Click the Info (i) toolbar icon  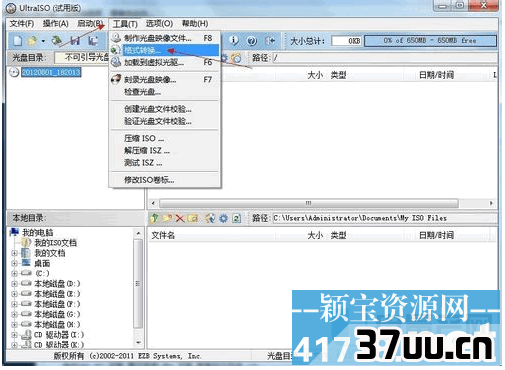pyautogui.click(x=234, y=41)
